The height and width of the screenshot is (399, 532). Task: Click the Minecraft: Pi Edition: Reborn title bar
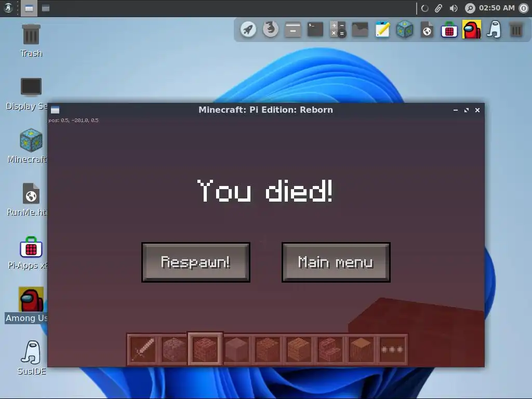coord(265,110)
